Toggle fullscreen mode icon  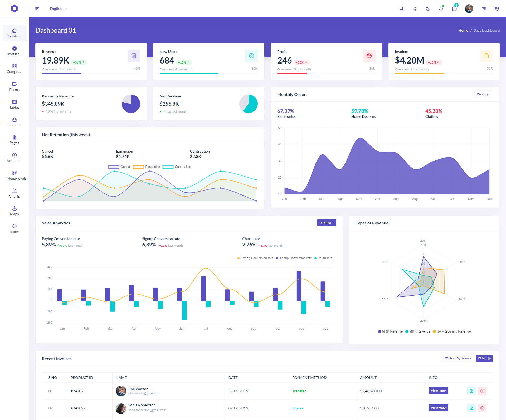click(415, 9)
